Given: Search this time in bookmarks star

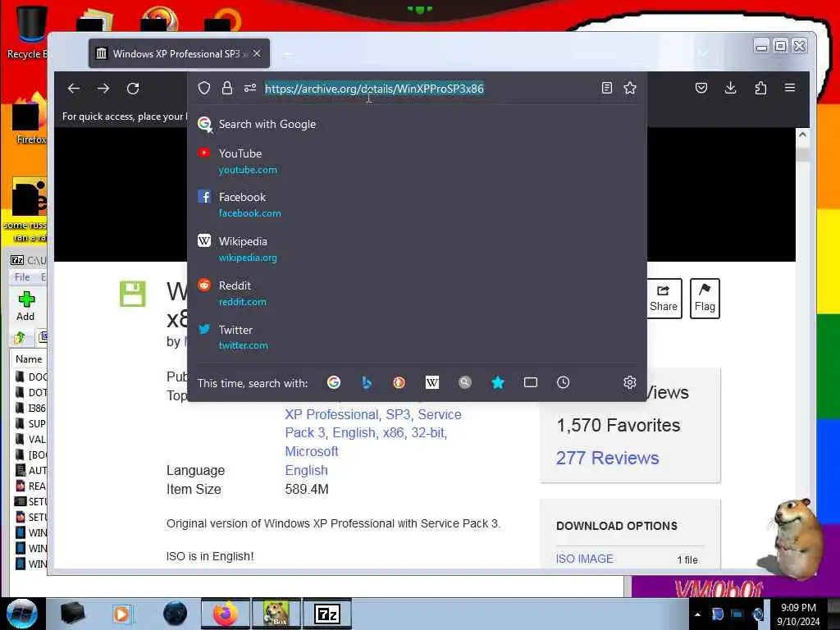Looking at the screenshot, I should coord(498,382).
